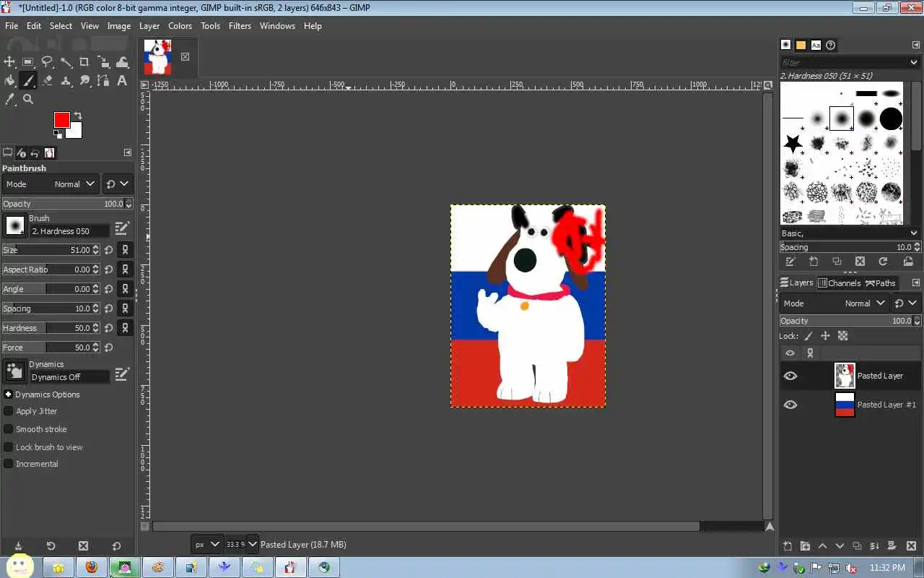The height and width of the screenshot is (578, 924).
Task: Enable Lock brush to view
Action: tap(9, 447)
